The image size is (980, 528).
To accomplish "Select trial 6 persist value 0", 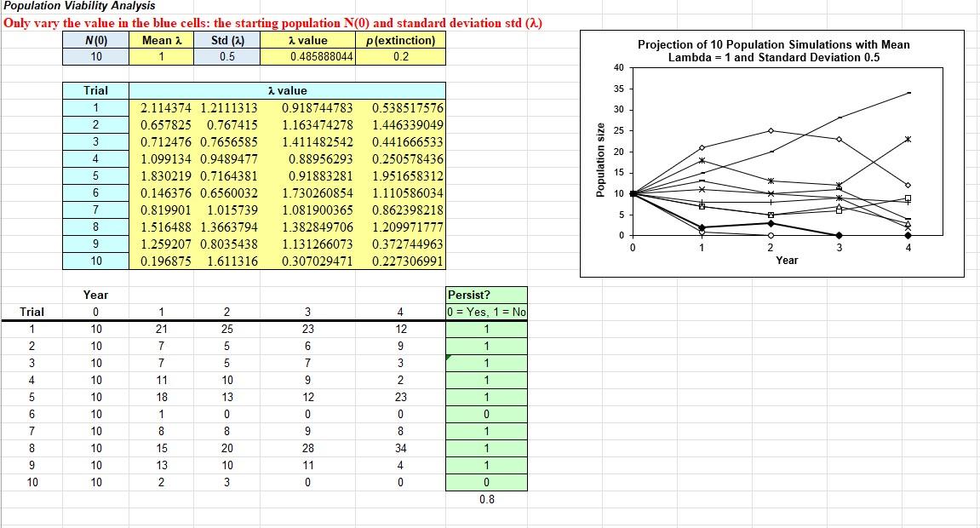I will pyautogui.click(x=486, y=414).
